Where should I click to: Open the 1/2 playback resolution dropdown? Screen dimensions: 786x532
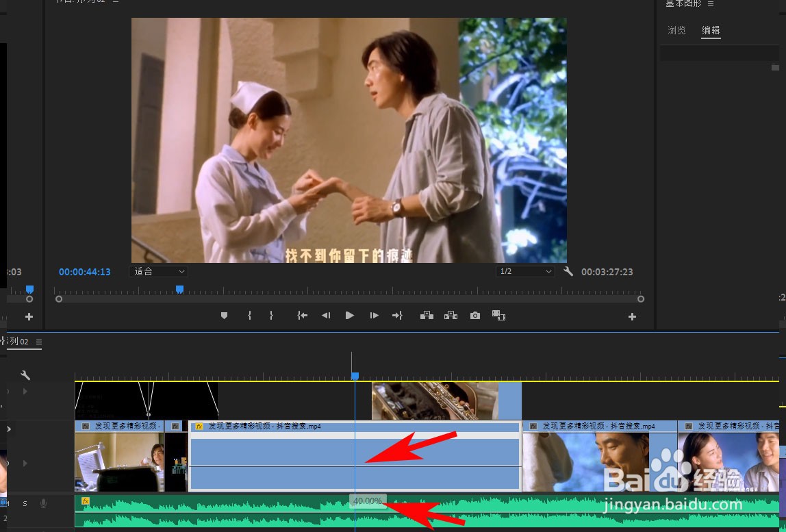click(x=525, y=271)
